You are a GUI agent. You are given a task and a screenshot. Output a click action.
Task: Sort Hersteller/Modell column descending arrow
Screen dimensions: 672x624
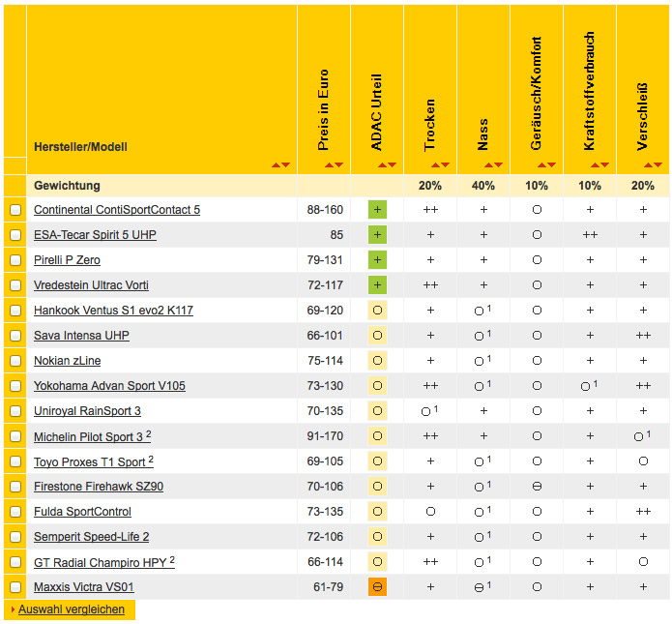click(x=285, y=165)
